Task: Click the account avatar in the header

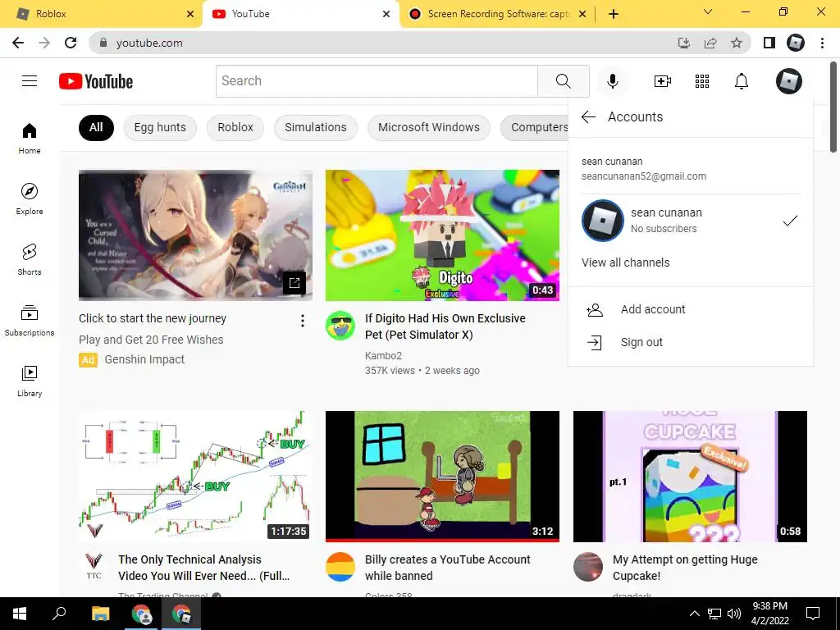Action: pos(789,81)
